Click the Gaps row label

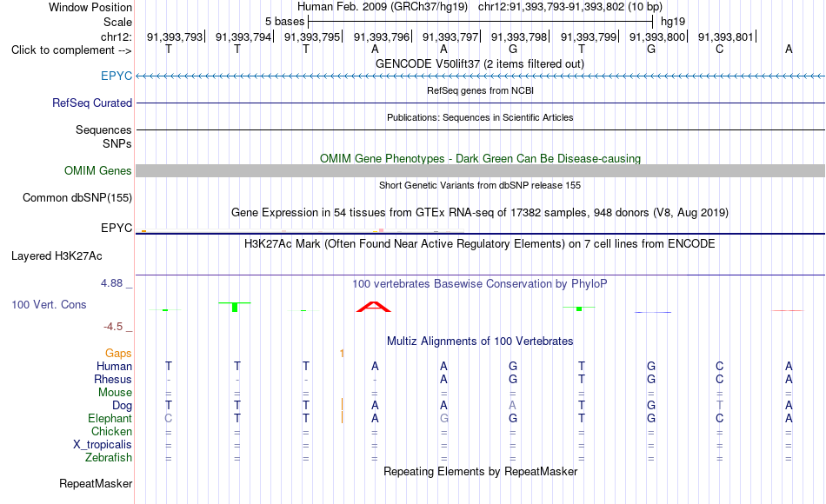[118, 354]
